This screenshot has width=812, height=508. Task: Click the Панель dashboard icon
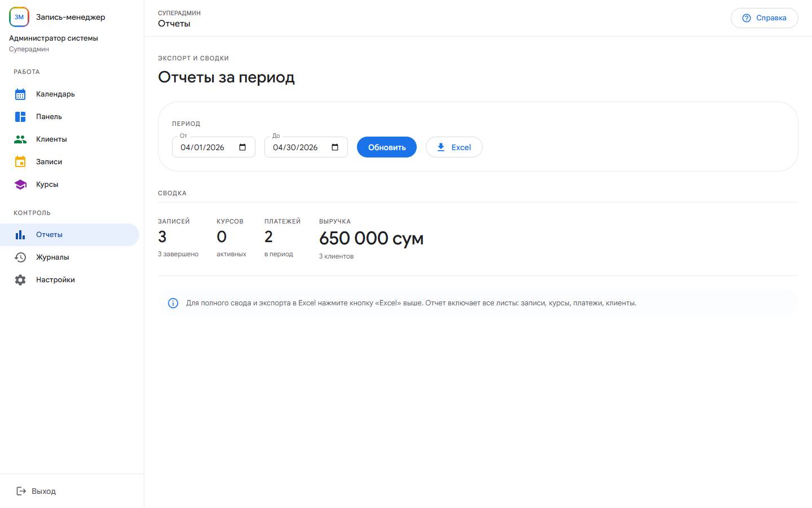pos(20,117)
